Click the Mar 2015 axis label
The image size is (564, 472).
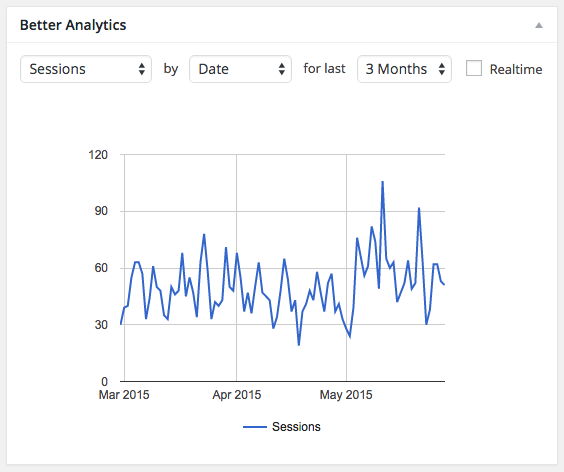(124, 395)
